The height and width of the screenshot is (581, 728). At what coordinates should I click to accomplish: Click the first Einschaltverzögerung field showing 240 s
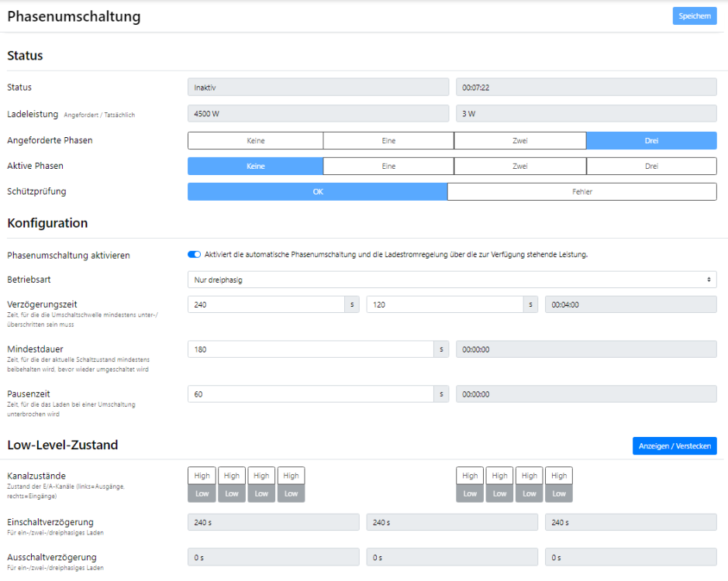[273, 523]
